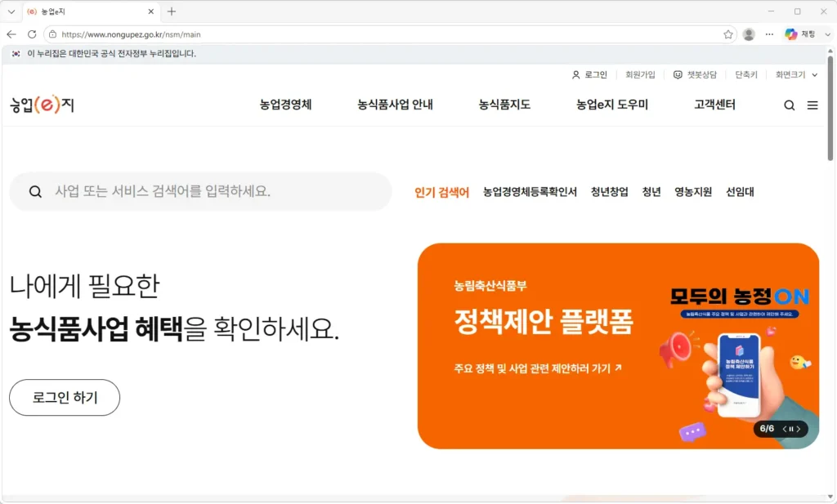Image resolution: width=837 pixels, height=504 pixels.
Task: Click the header search magnifier icon
Action: pos(789,105)
